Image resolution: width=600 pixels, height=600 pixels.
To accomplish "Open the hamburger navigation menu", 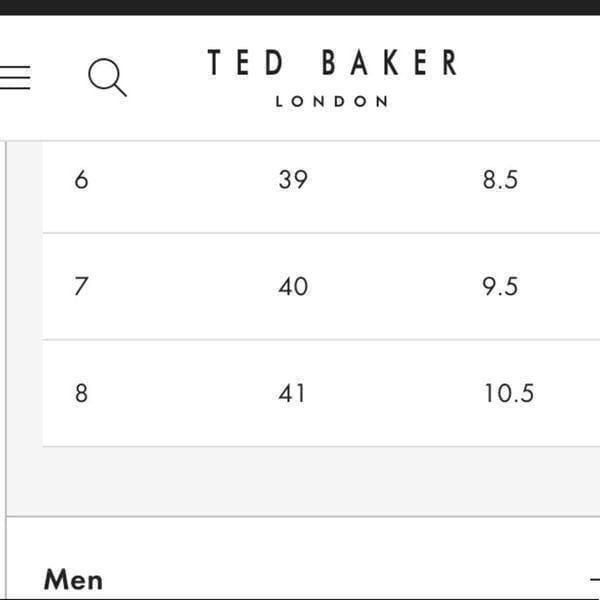I will (15, 77).
